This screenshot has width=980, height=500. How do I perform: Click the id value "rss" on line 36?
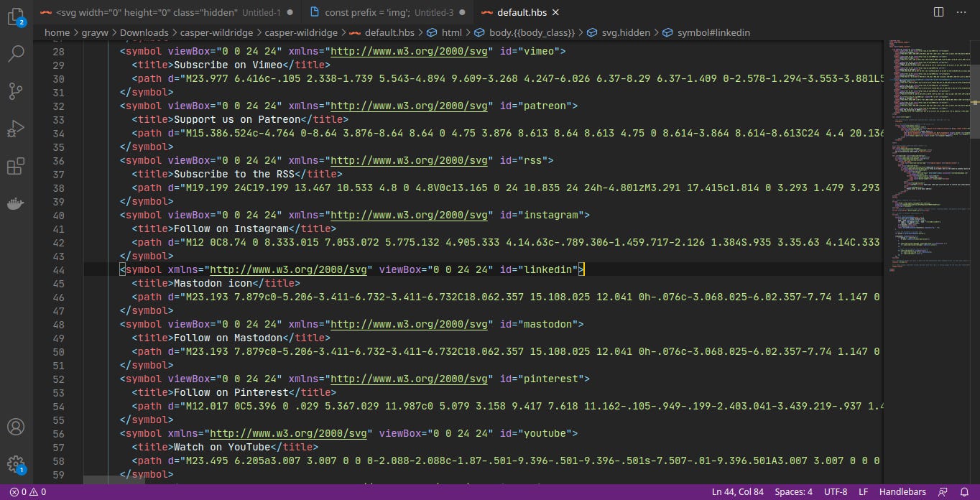[x=532, y=160]
